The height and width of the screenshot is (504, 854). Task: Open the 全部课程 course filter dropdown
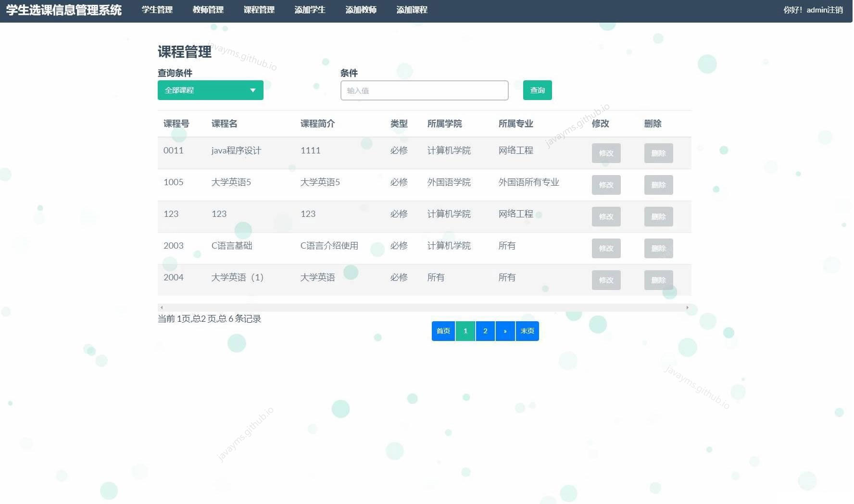coord(202,90)
